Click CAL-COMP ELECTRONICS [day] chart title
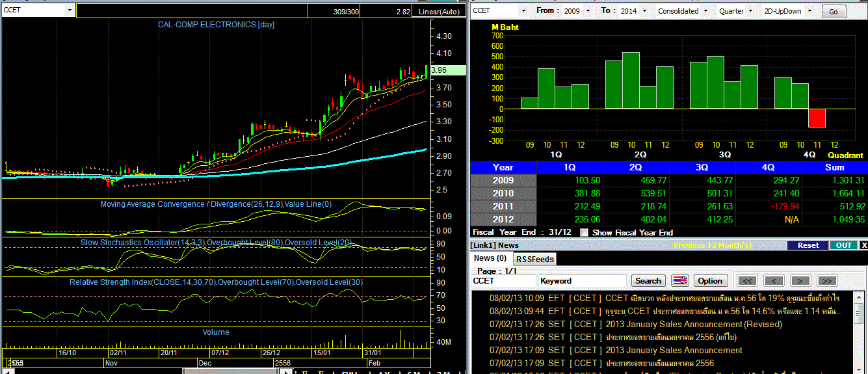This screenshot has width=868, height=374. pyautogui.click(x=217, y=25)
